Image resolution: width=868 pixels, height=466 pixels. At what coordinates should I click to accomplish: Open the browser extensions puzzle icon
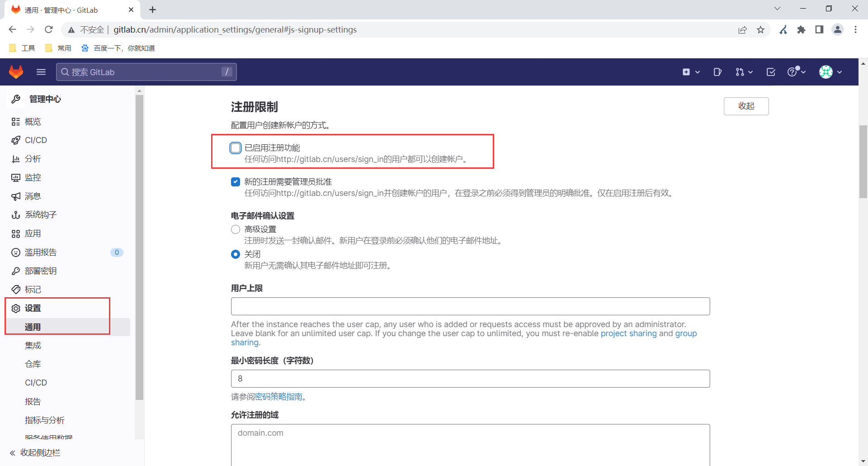(x=801, y=30)
